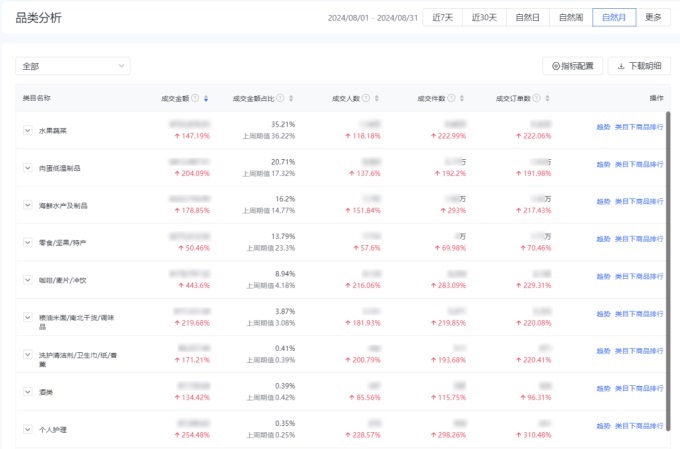Open 类目下商品排行 for 个人护理
The width and height of the screenshot is (680, 449).
click(x=639, y=429)
